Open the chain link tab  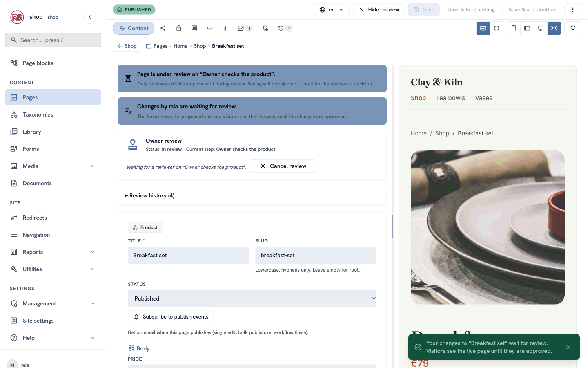point(209,28)
